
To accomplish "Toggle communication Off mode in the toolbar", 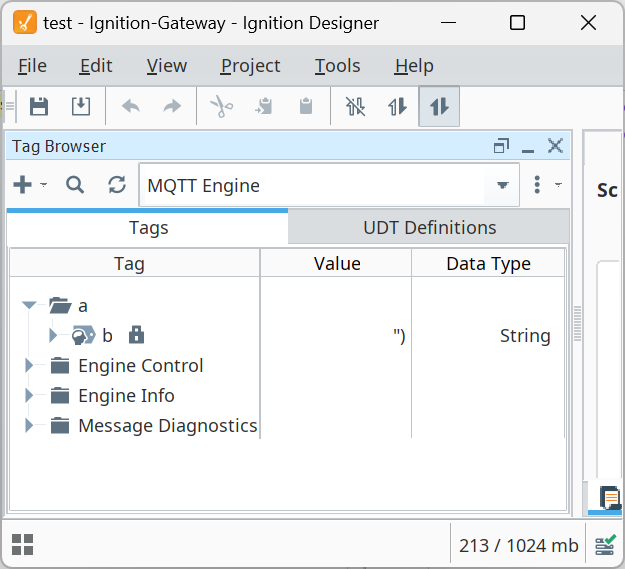I will click(356, 106).
